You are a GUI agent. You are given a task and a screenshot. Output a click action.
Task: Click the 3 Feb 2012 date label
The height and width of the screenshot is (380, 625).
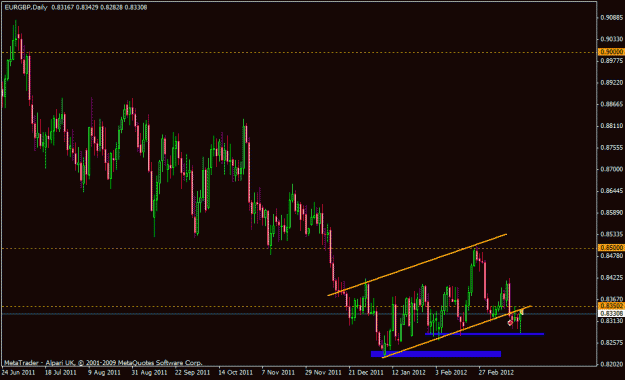[x=451, y=372]
